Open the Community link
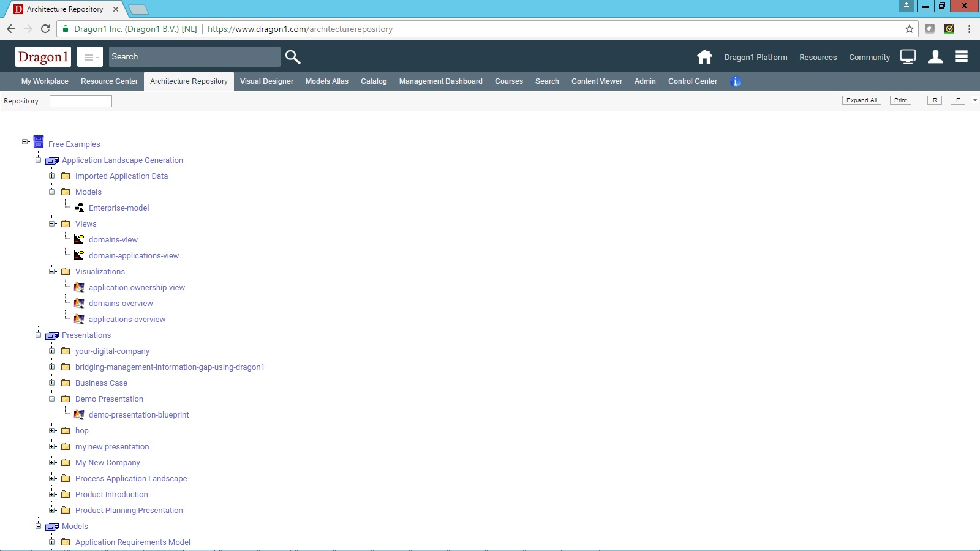This screenshot has height=551, width=980. tap(869, 57)
